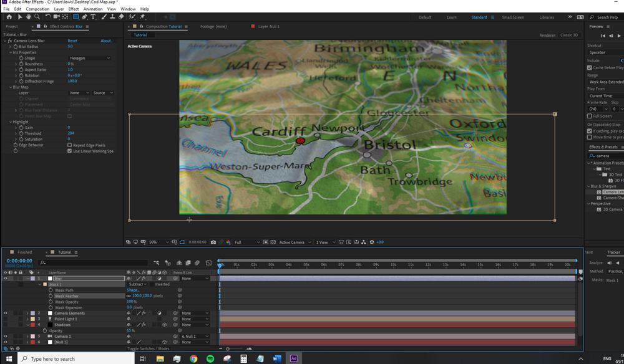The height and width of the screenshot is (364, 624).
Task: Switch to the Project panel tab
Action: [11, 27]
